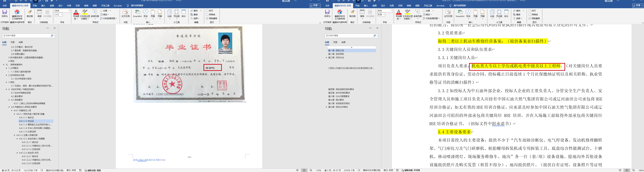This screenshot has width=644, height=172.
Task: Click 替换 replace in left window
Action: pos(194,14)
